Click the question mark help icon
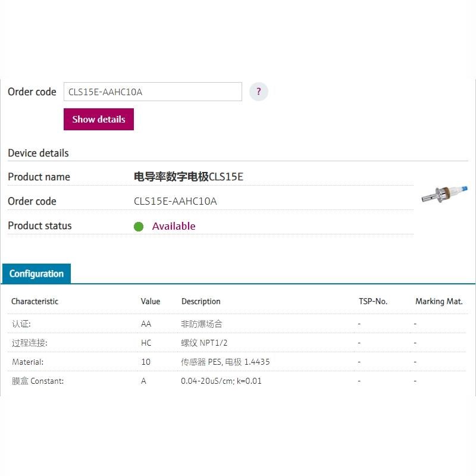This screenshot has width=476, height=476. [258, 91]
